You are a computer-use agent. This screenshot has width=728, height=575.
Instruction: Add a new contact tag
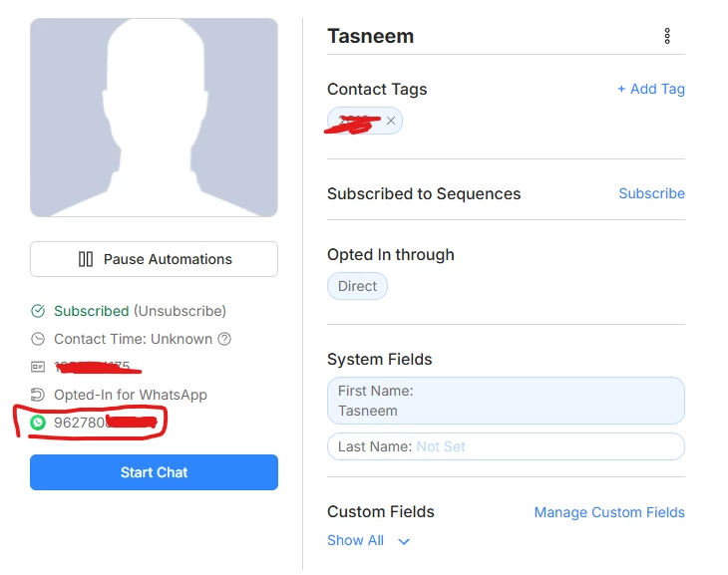click(650, 89)
